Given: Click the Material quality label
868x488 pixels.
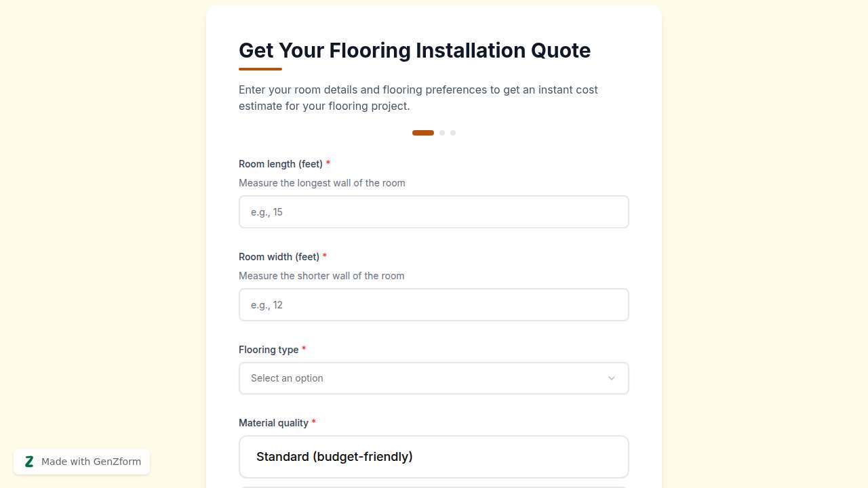Looking at the screenshot, I should pyautogui.click(x=273, y=422).
